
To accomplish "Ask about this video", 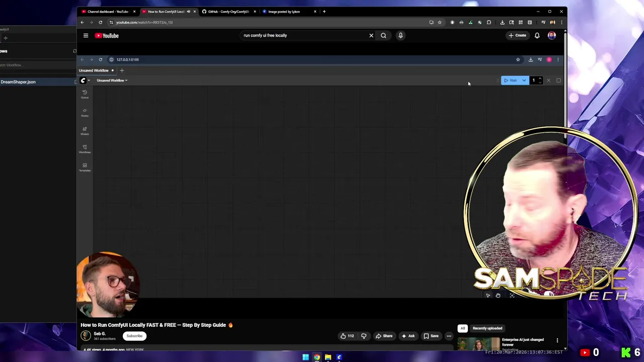I will point(408,336).
